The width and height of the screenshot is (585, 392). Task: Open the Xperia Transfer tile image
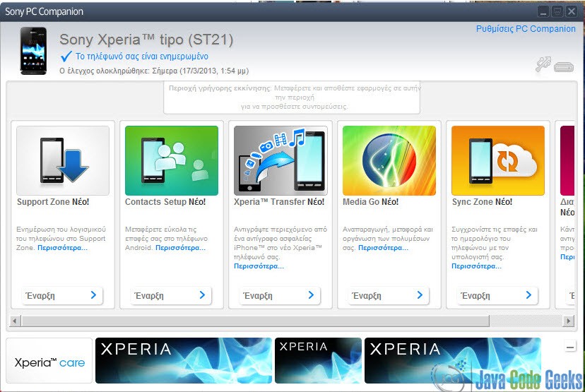(x=280, y=160)
